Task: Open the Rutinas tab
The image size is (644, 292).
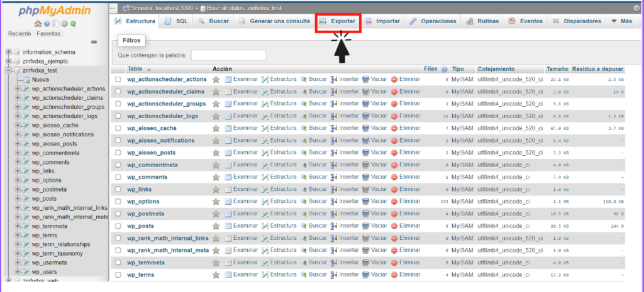Action: 482,21
